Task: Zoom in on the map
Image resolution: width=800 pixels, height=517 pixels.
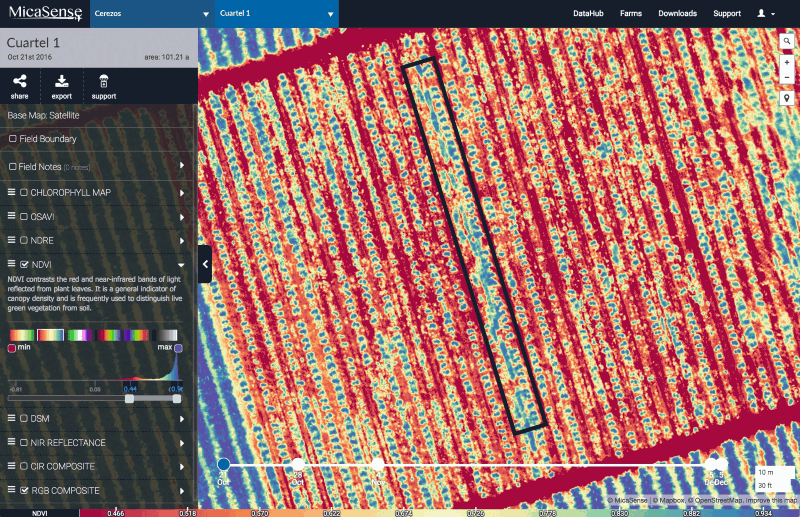Action: click(788, 62)
